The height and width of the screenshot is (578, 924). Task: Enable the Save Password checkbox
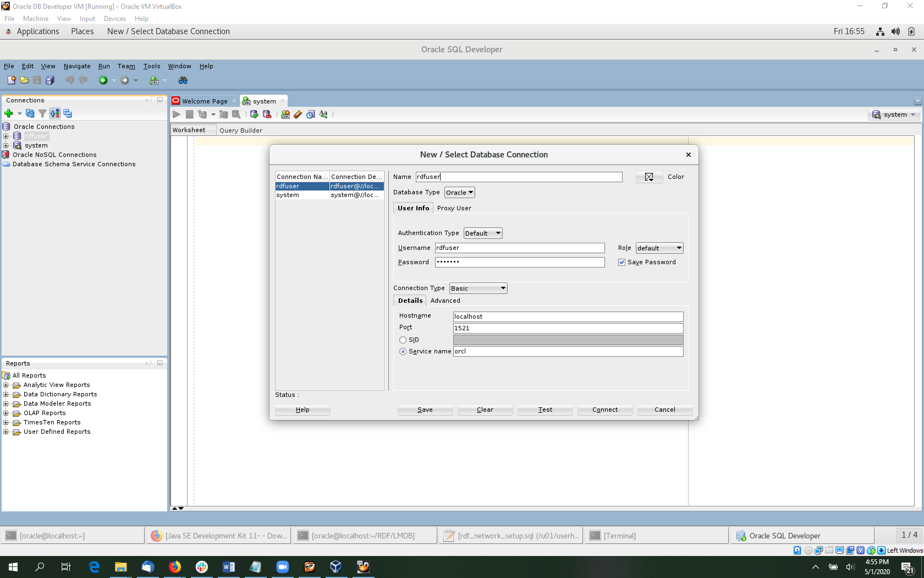(621, 262)
